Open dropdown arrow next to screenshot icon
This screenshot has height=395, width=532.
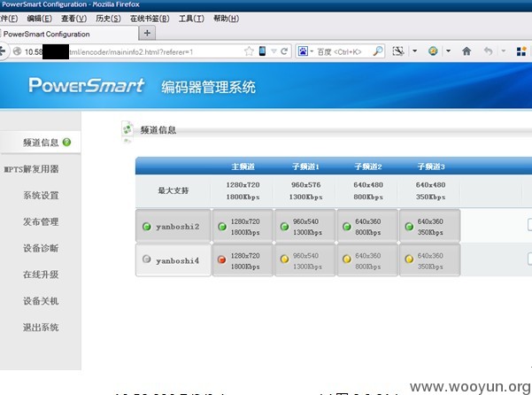[414, 51]
